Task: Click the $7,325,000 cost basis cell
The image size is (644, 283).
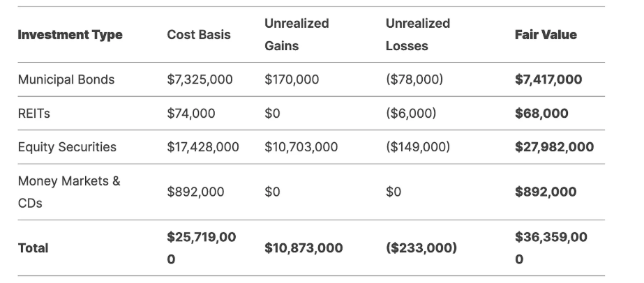Action: coord(200,79)
